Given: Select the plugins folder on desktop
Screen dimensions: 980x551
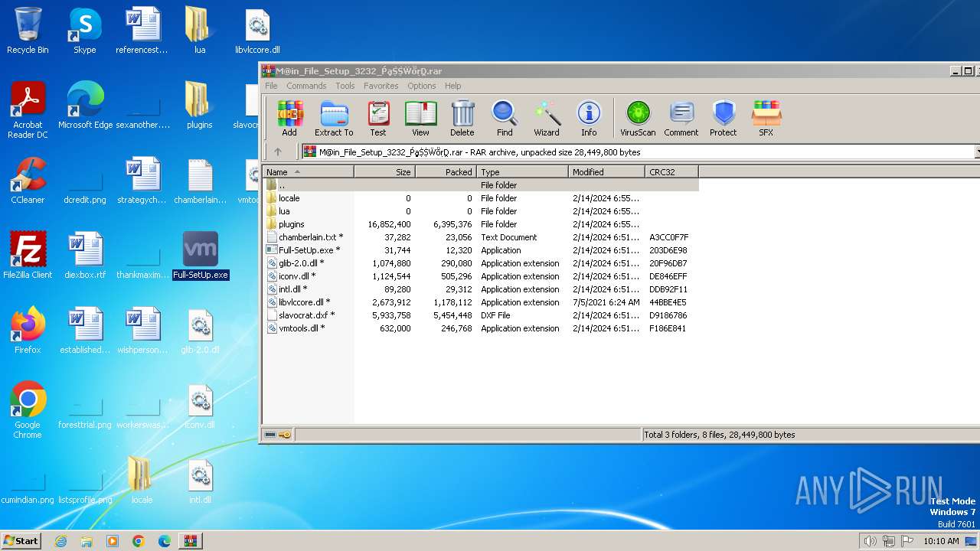Looking at the screenshot, I should click(x=200, y=106).
